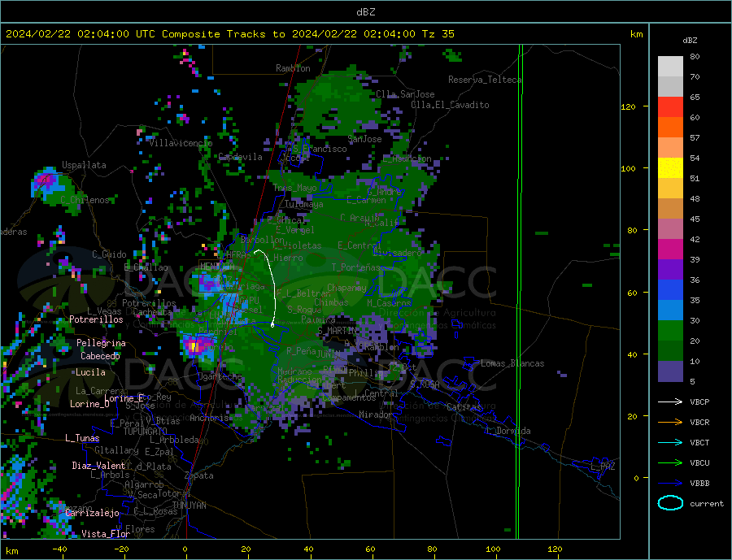Select the 57-60 dBZ orange swatch

tap(670, 128)
